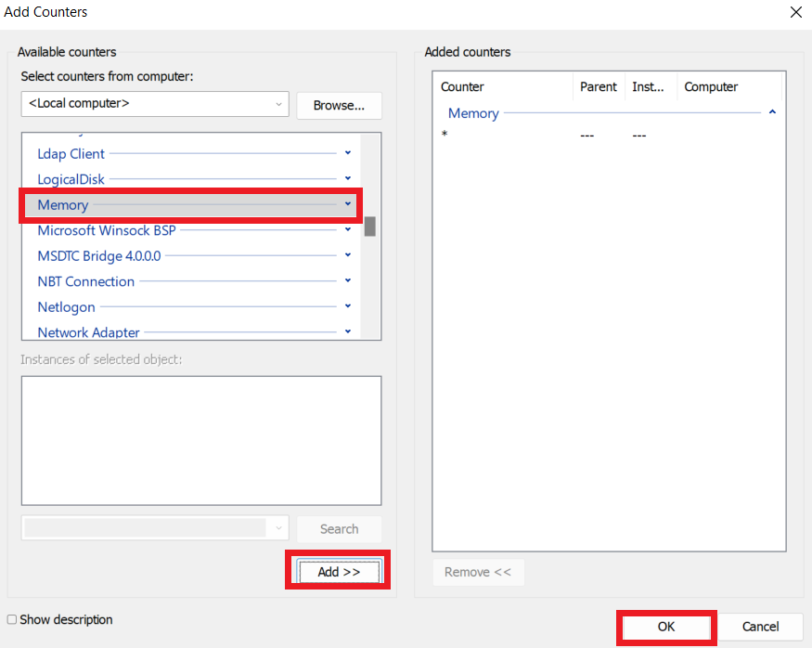
Task: Click the Add >> button
Action: [x=338, y=572]
